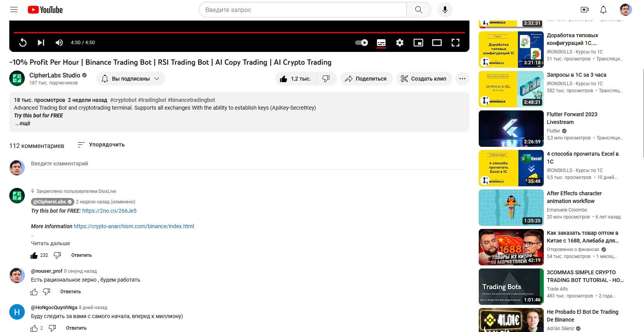The image size is (644, 332).
Task: Open account avatar menu in header
Action: click(626, 10)
